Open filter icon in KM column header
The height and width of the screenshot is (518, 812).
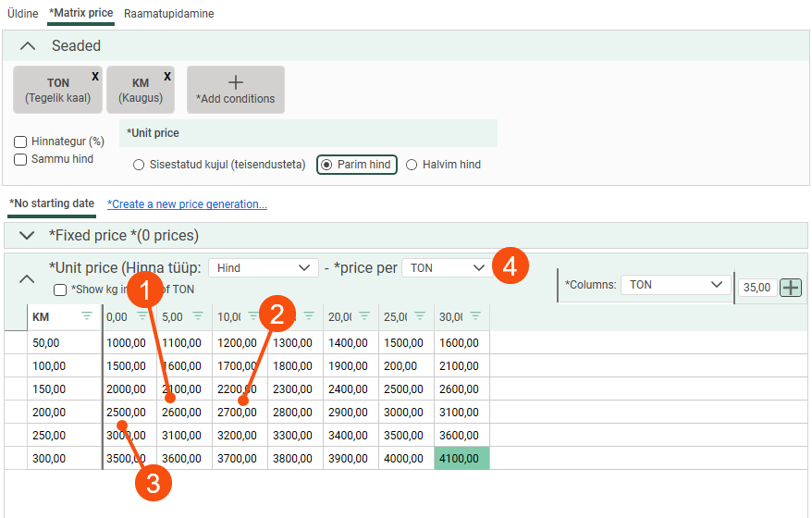point(87,316)
